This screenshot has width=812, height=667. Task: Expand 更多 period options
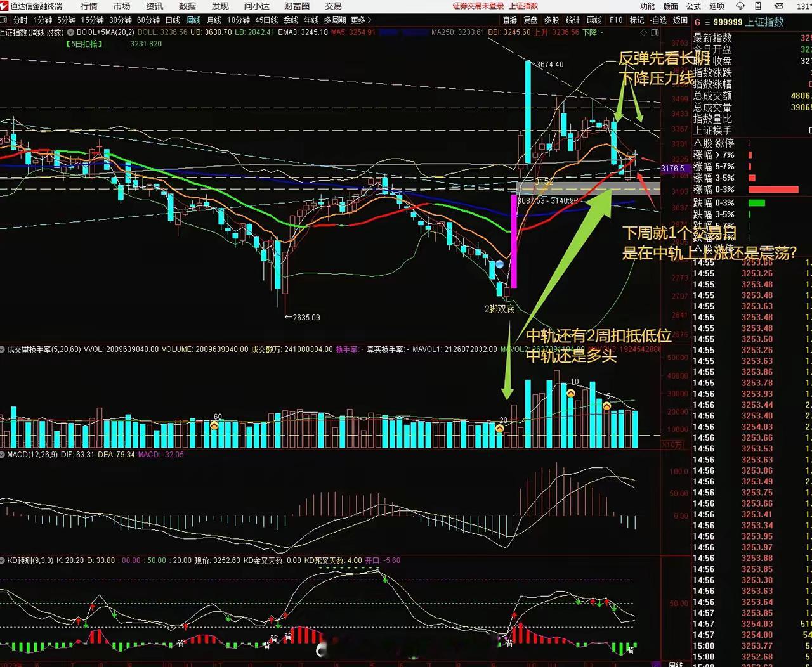click(x=362, y=20)
